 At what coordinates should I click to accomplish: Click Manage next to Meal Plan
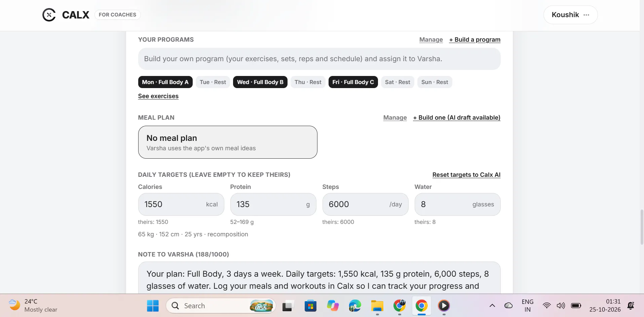395,118
